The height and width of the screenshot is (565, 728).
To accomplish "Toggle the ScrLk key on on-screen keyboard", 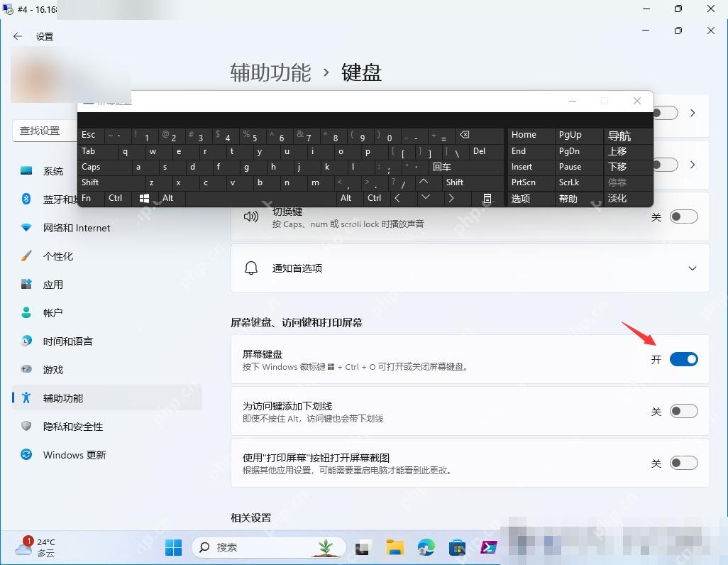I will pos(578,182).
